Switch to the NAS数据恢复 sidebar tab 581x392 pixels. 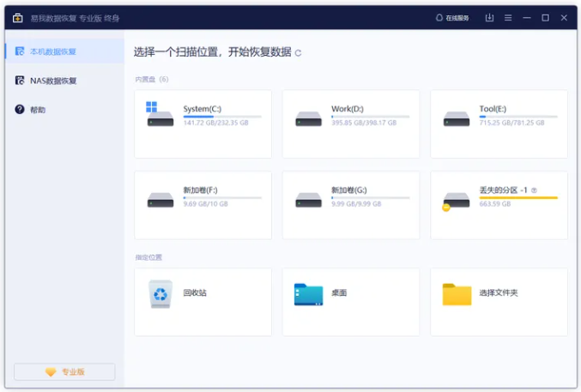pyautogui.click(x=53, y=81)
